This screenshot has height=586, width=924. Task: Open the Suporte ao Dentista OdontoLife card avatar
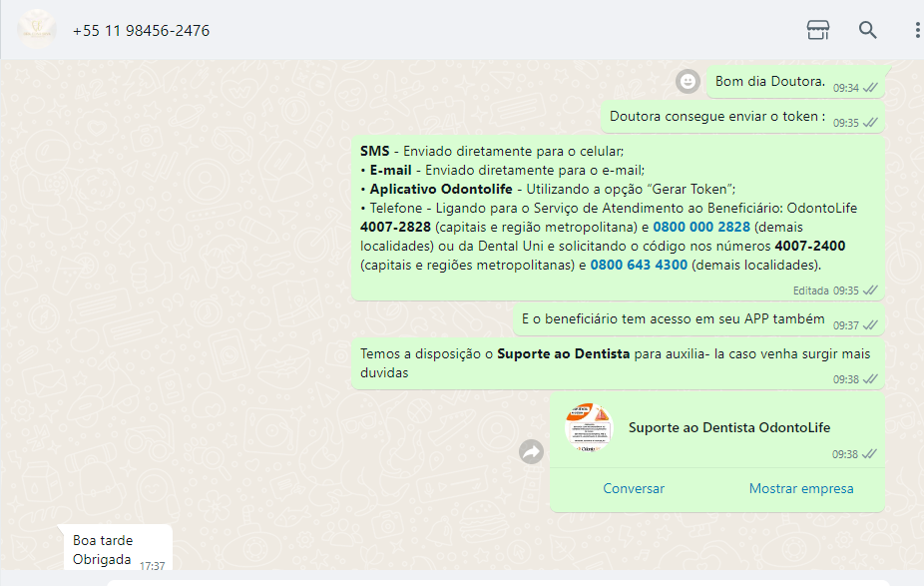point(589,428)
